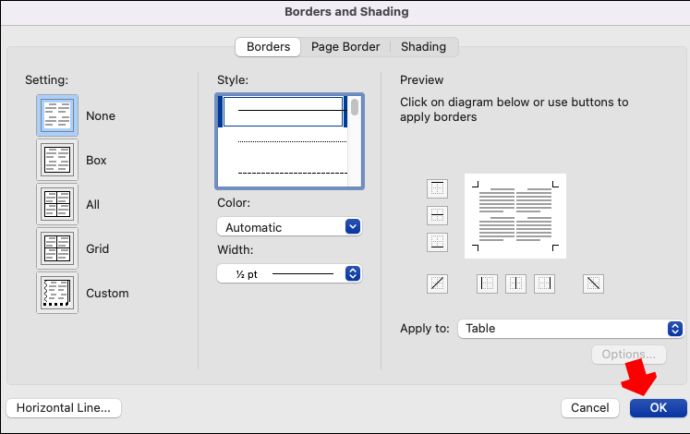Choose the Box border setting icon
The image size is (690, 434).
tap(57, 160)
